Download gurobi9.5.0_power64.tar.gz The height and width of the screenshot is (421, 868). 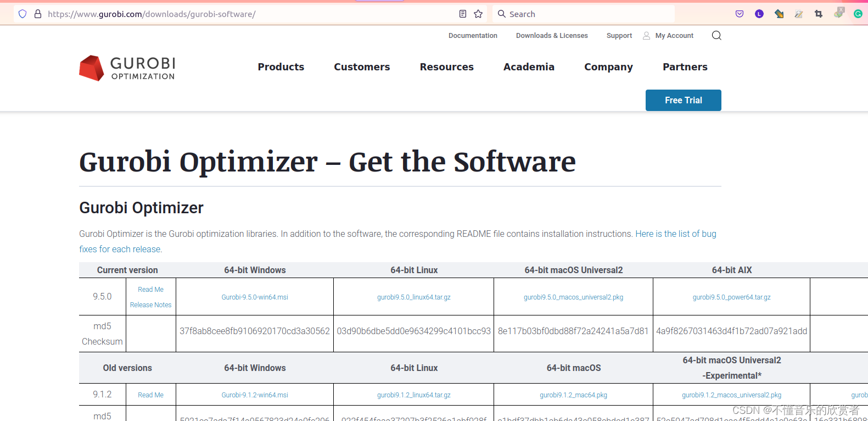tap(731, 297)
